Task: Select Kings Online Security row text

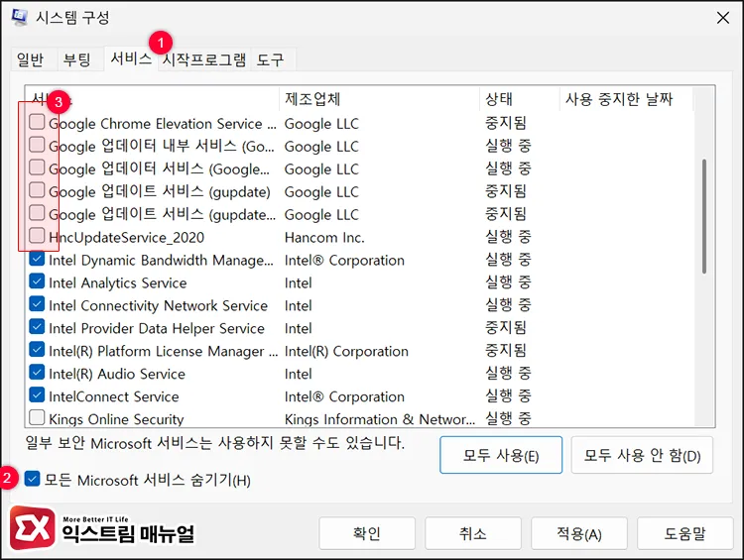Action: 116,419
